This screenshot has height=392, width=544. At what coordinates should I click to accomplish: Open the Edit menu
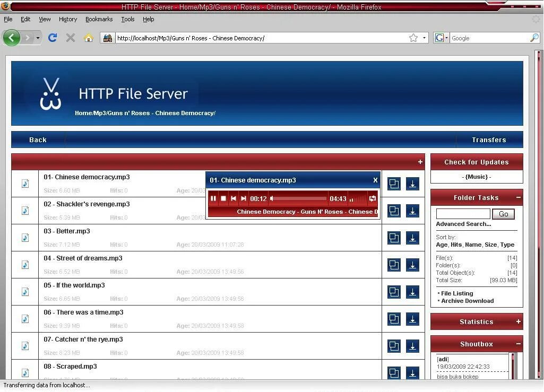pyautogui.click(x=25, y=19)
